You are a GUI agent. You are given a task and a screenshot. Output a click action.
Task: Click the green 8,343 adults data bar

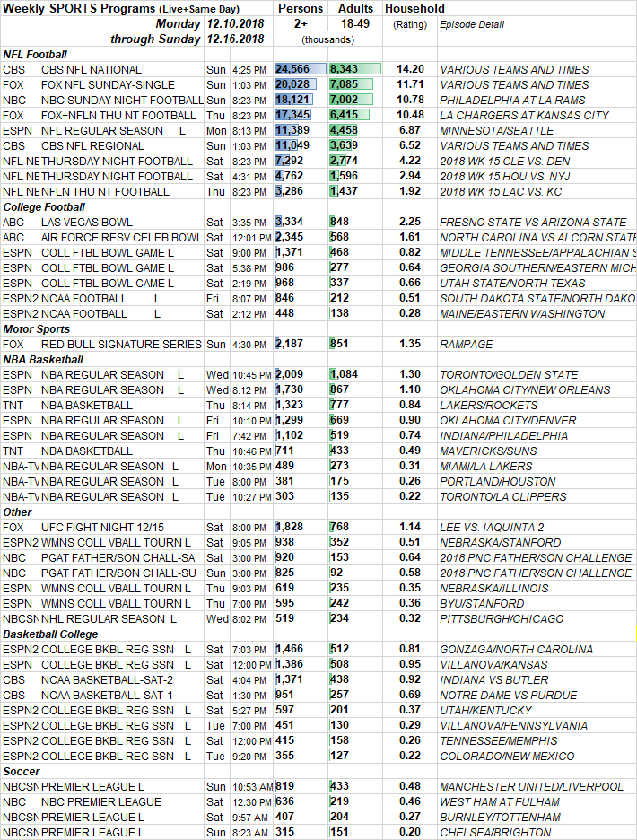tap(355, 69)
